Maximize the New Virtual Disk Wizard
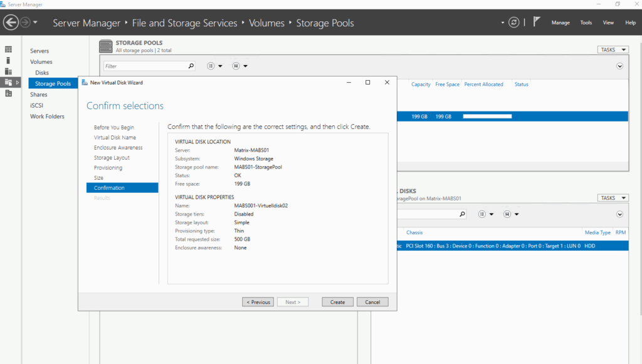 pos(367,82)
